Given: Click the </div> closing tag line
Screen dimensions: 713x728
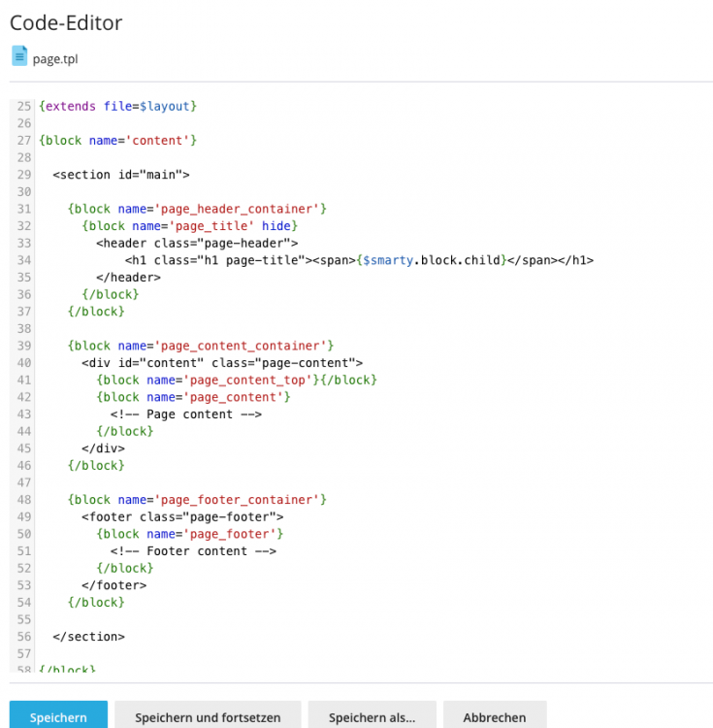Looking at the screenshot, I should (104, 448).
